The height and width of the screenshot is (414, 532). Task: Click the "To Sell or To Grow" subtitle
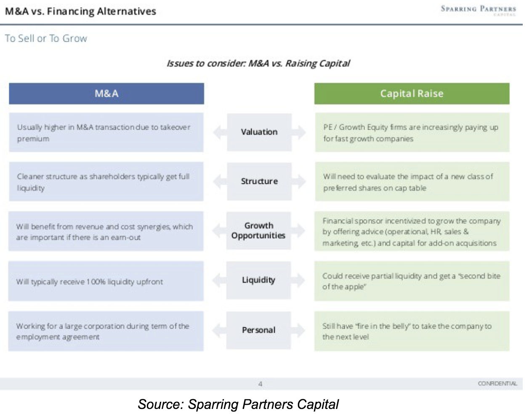46,38
